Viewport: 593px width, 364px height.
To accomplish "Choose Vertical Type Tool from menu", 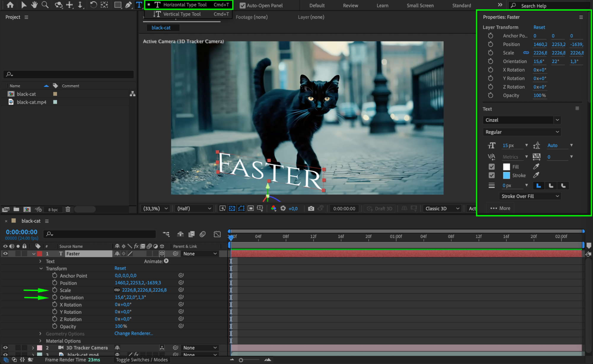I will [182, 14].
